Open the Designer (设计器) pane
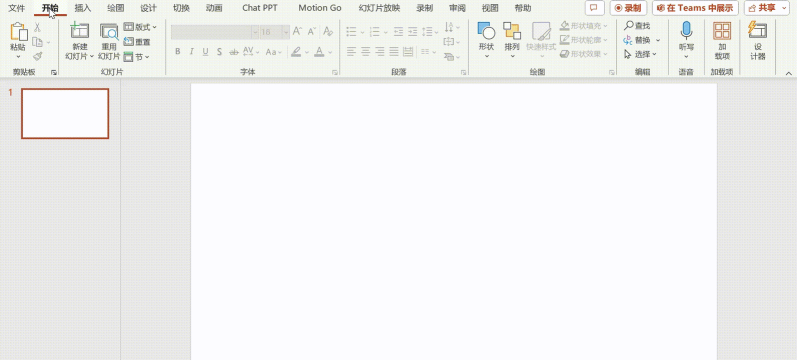This screenshot has width=797, height=360. click(757, 41)
